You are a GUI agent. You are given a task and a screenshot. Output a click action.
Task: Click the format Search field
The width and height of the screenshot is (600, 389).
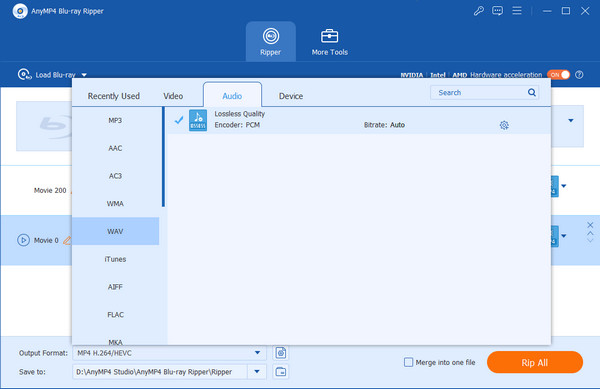[x=484, y=93]
